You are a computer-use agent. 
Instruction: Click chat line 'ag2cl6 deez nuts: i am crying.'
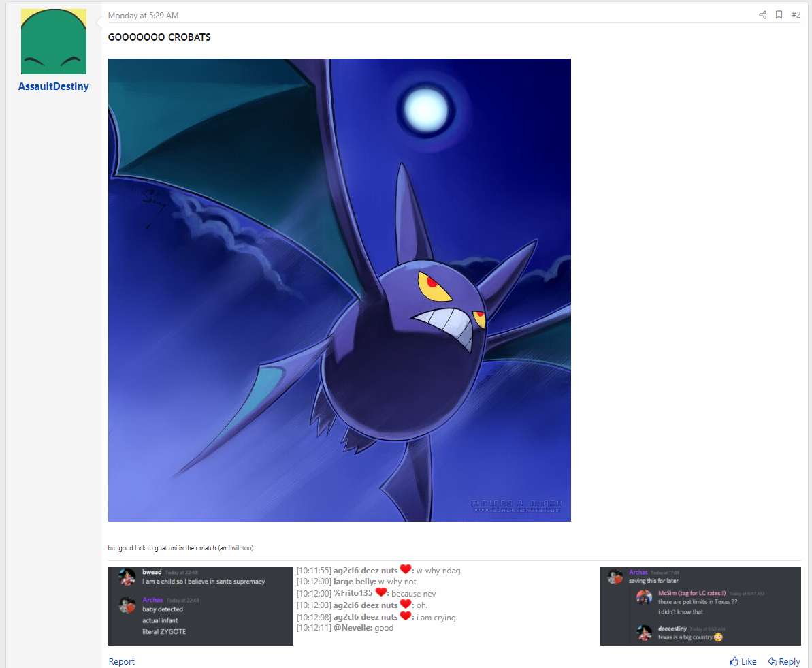[377, 617]
